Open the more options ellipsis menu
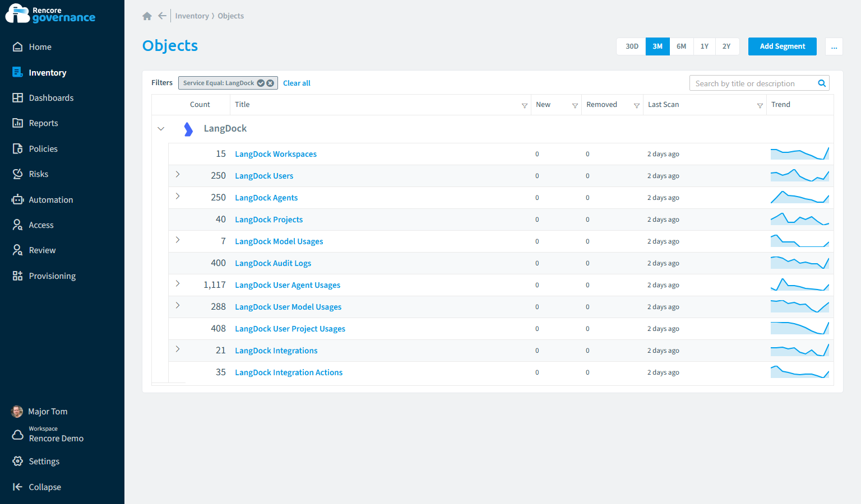The image size is (861, 504). pos(834,46)
